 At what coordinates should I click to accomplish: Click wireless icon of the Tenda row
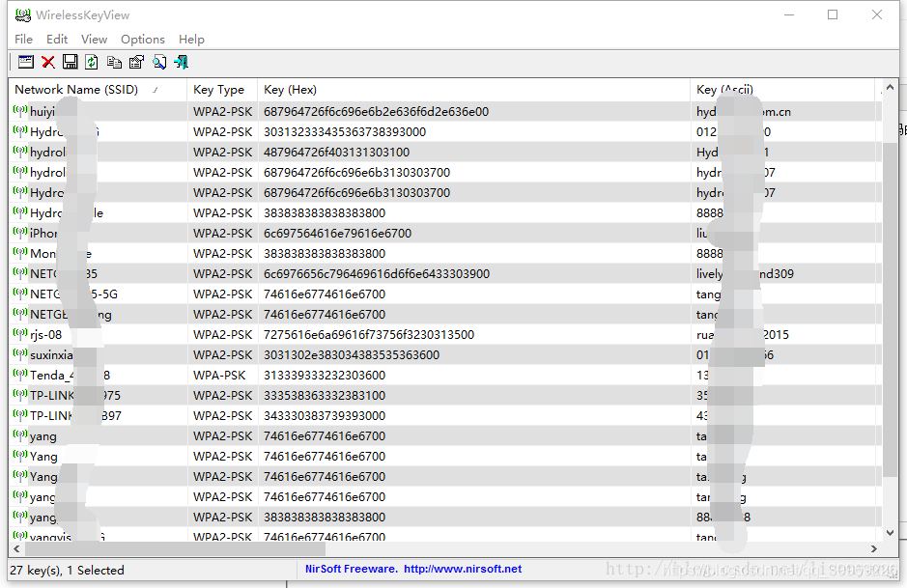tap(20, 375)
